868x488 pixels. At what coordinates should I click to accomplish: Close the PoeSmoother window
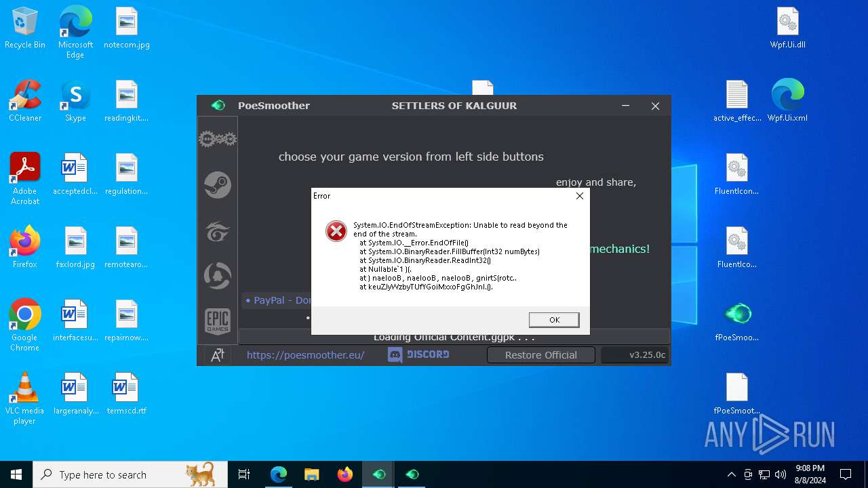coord(655,106)
